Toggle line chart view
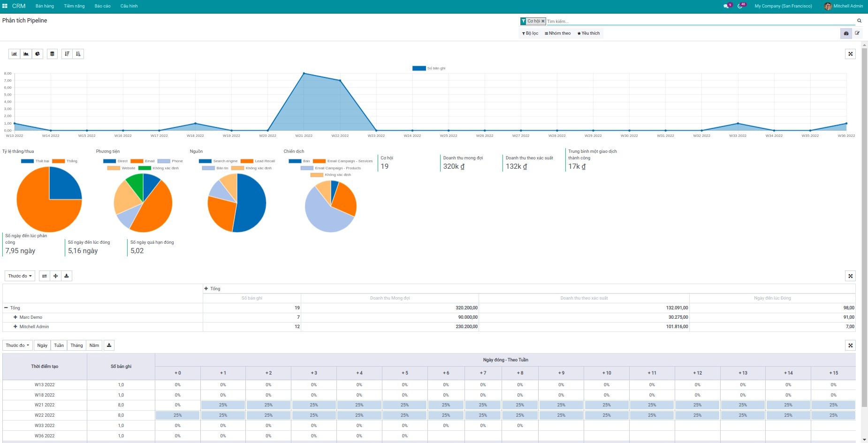 [x=25, y=53]
